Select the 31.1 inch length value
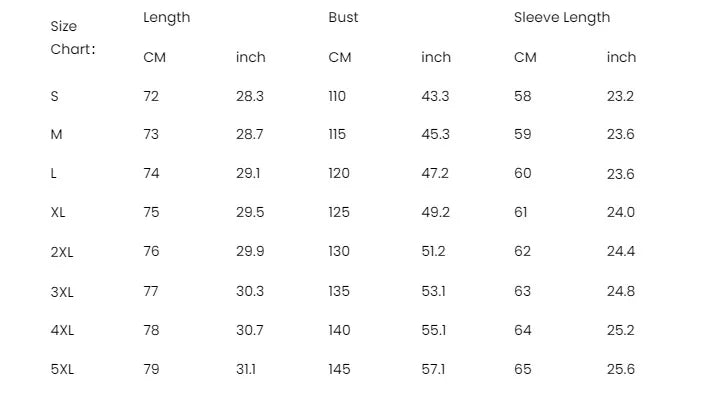This screenshot has width=705, height=404. pos(246,369)
